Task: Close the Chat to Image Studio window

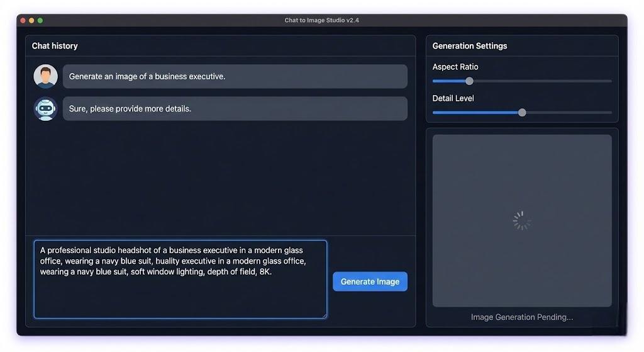Action: (x=23, y=21)
